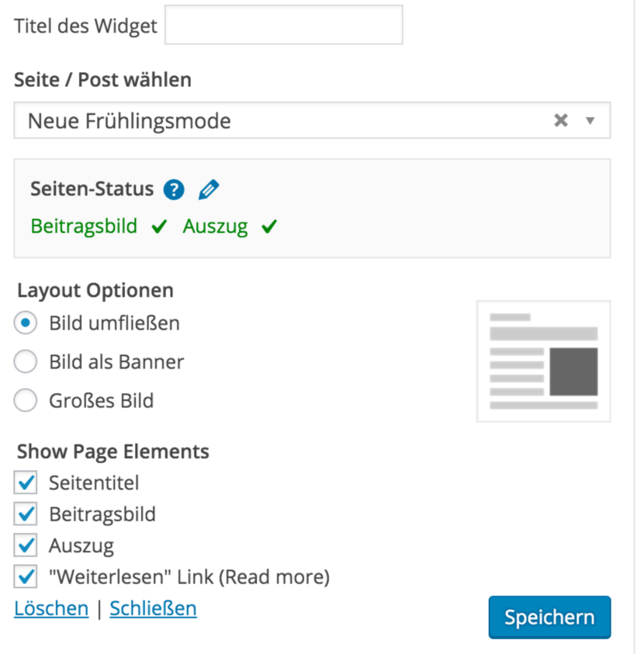Uncheck the Seitentitel checkbox

(26, 483)
